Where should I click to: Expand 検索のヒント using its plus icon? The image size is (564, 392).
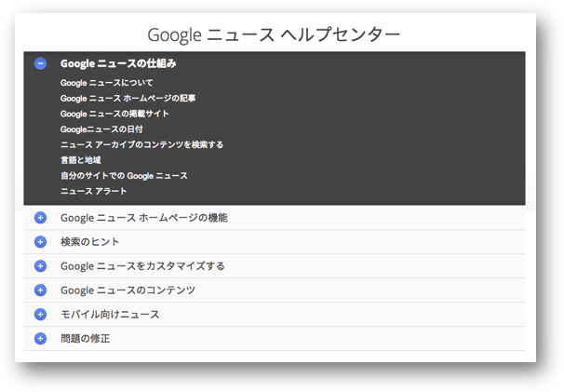[40, 242]
